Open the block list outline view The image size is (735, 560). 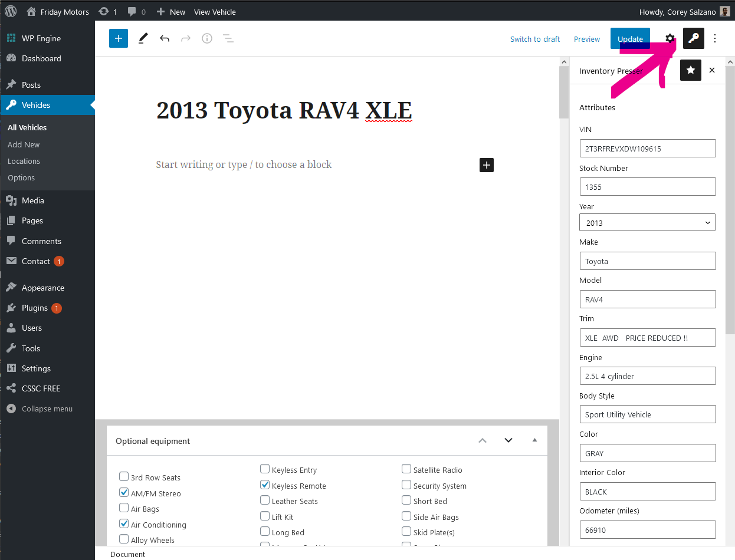click(x=228, y=38)
